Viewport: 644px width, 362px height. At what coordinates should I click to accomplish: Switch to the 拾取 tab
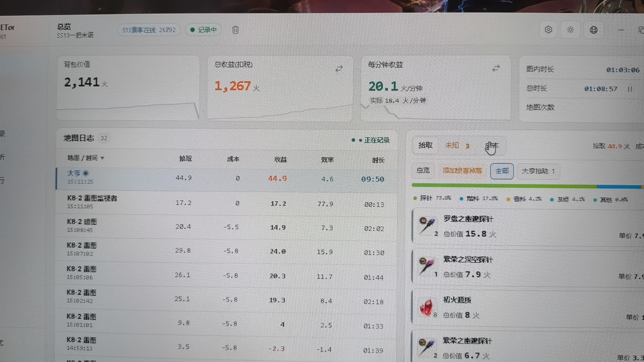(x=425, y=145)
